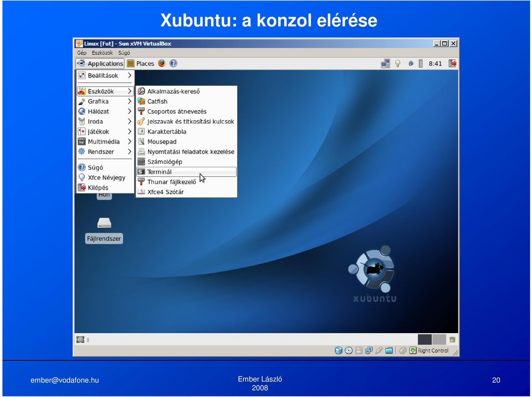Open the blue question-mark help launcher on the panel
532x397 pixels.
pos(173,63)
